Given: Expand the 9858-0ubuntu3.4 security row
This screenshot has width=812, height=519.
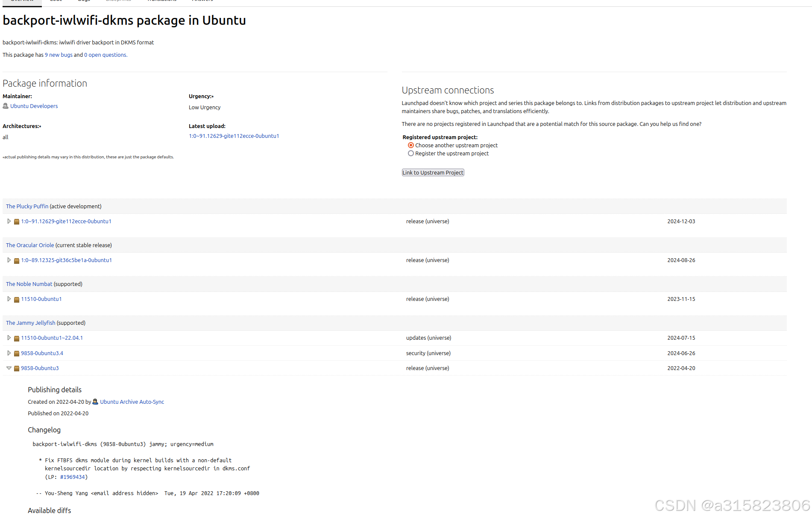Looking at the screenshot, I should pos(9,353).
